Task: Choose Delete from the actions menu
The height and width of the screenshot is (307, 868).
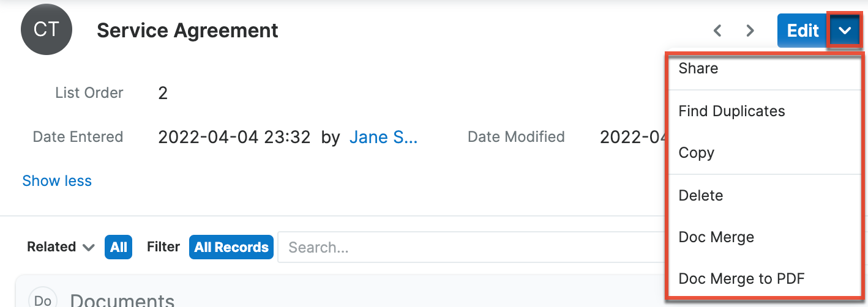Action: coord(701,196)
